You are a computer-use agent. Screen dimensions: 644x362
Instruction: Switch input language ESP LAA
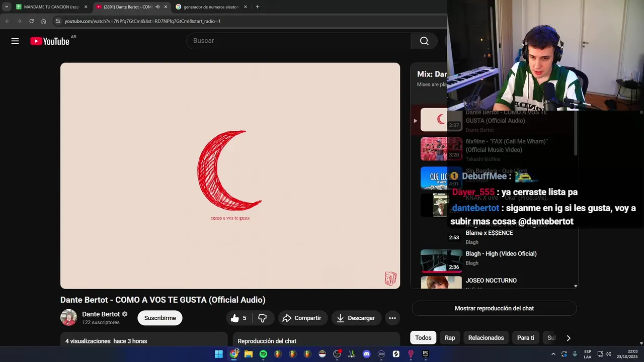coord(588,354)
